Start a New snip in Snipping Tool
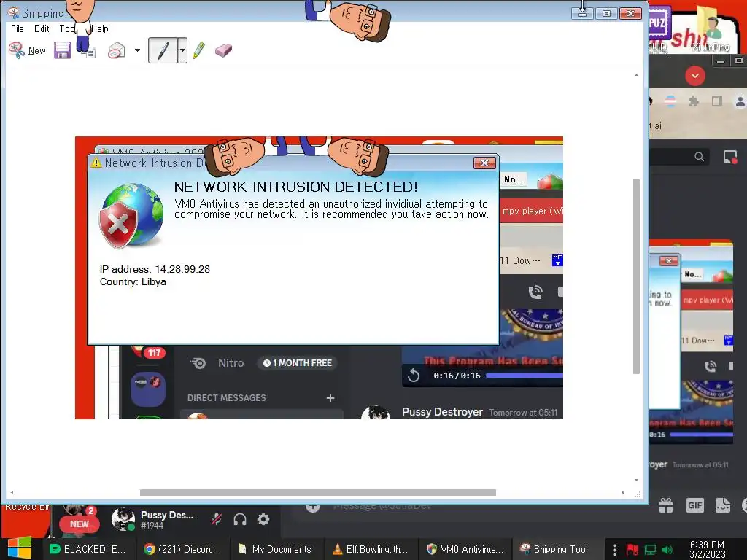This screenshot has height=560, width=747. 27,50
